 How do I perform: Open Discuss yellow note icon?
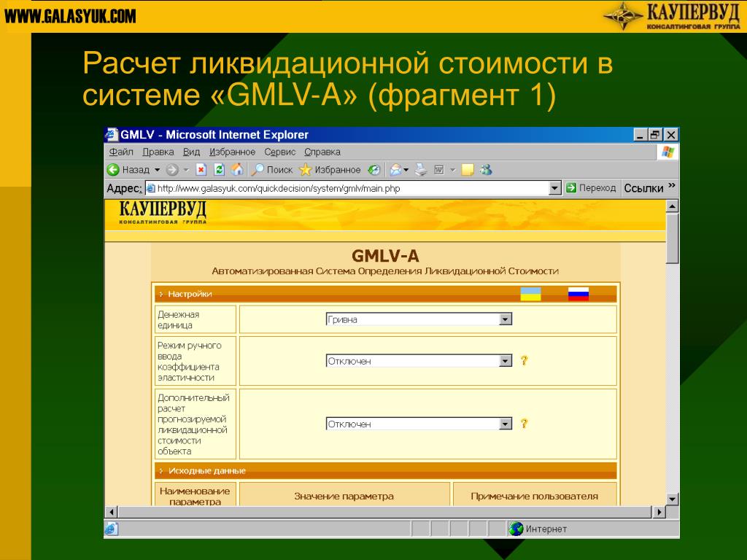pyautogui.click(x=468, y=169)
